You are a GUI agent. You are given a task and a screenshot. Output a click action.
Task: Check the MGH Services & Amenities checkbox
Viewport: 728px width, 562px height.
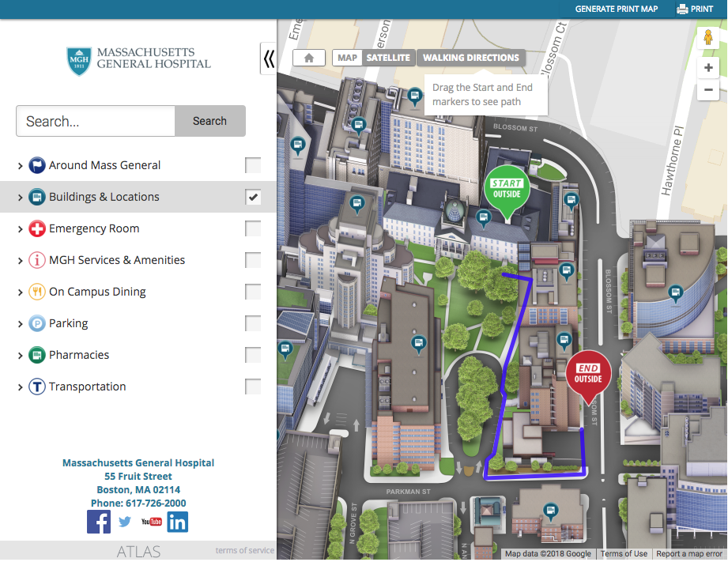[253, 260]
